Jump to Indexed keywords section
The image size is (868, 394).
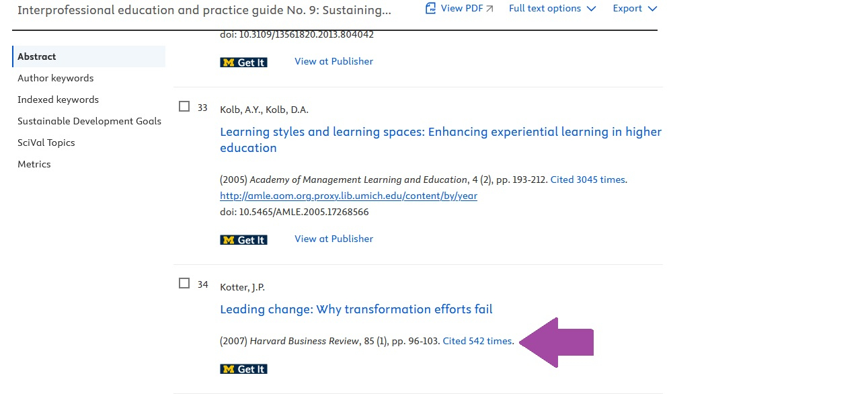[x=58, y=100]
